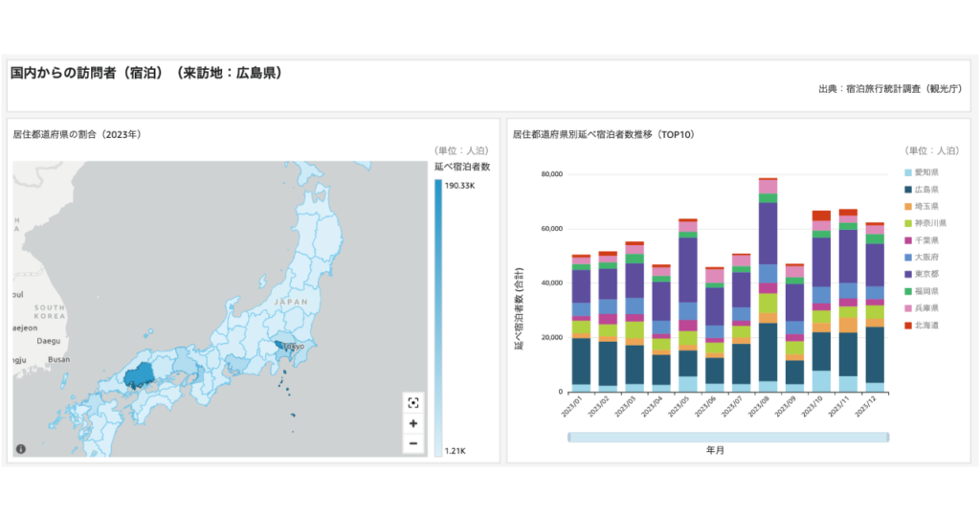Viewport: 980px width, 521px height.
Task: Reset map view with the focus icon
Action: tap(413, 403)
